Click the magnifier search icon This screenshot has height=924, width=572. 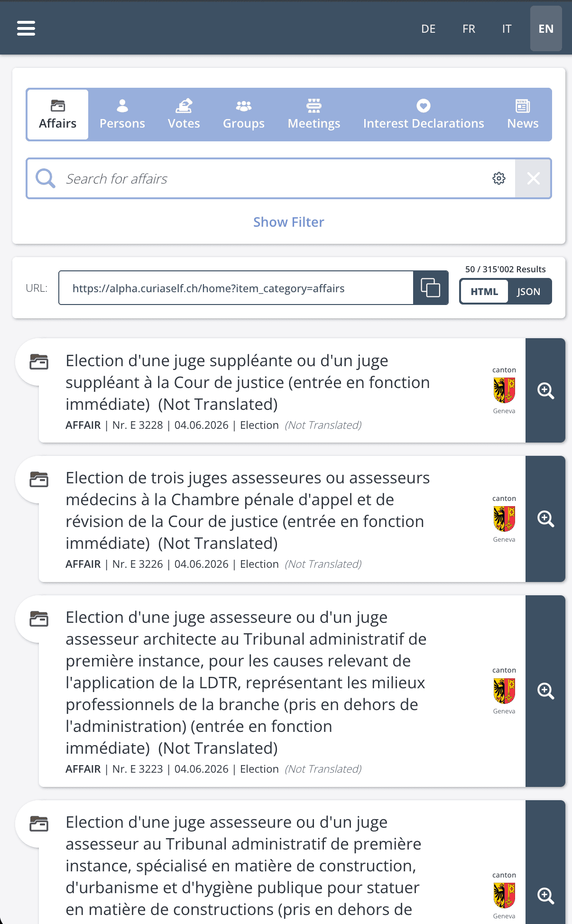click(46, 179)
